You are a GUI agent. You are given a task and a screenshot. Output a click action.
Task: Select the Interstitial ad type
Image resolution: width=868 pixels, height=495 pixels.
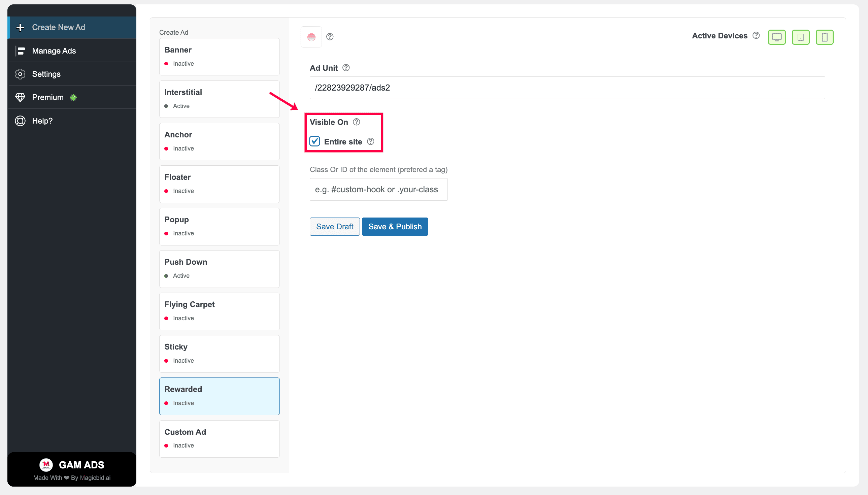coord(219,99)
